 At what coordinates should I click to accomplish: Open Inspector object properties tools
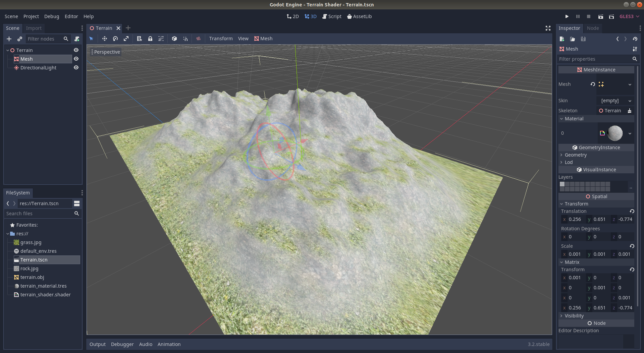pyautogui.click(x=635, y=49)
